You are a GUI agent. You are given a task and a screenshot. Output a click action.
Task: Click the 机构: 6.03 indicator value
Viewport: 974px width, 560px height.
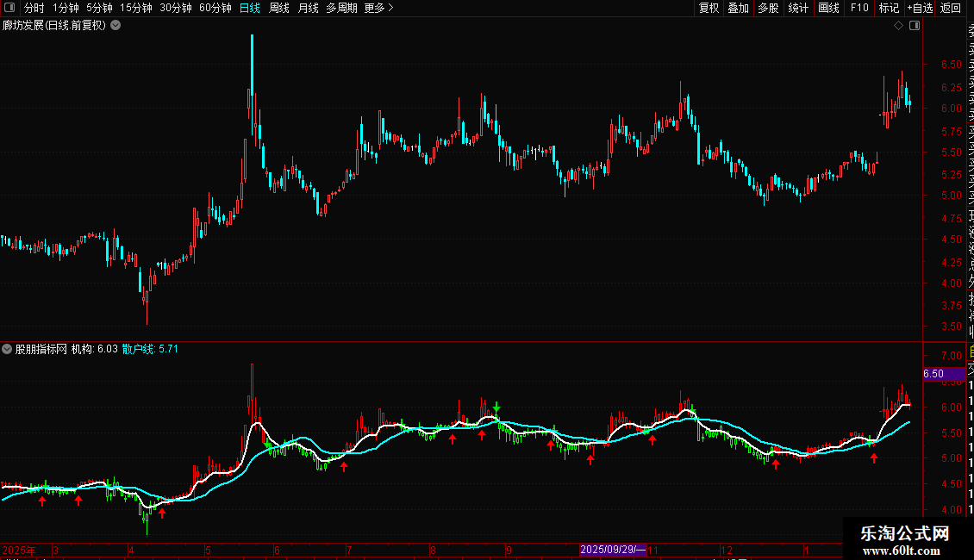(95, 349)
